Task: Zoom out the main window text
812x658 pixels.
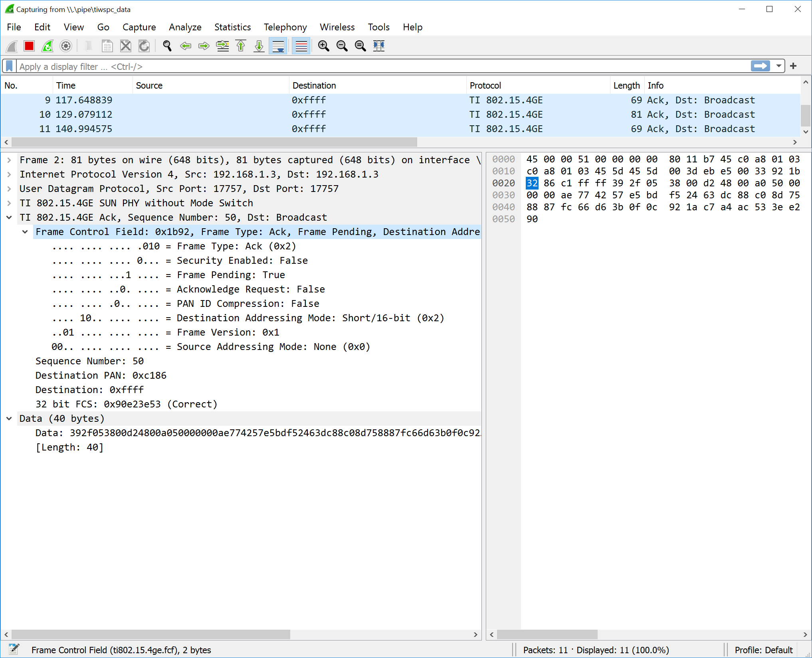Action: [x=342, y=46]
